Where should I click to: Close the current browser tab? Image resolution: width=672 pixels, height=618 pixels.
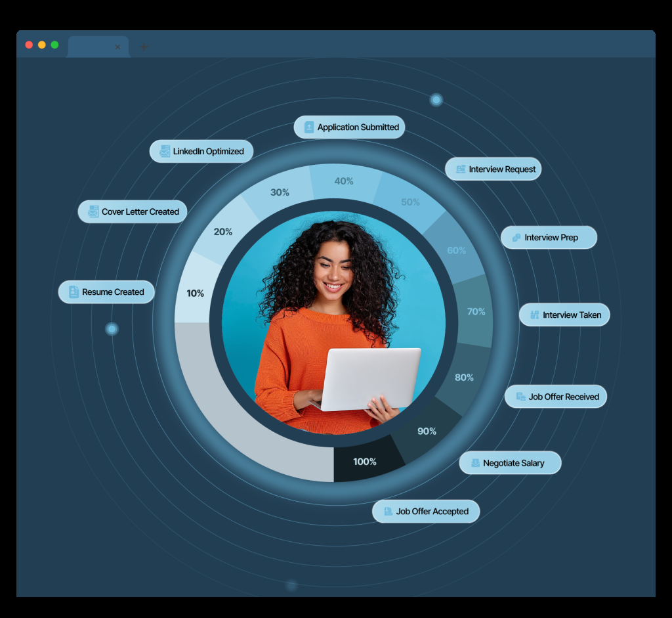117,47
